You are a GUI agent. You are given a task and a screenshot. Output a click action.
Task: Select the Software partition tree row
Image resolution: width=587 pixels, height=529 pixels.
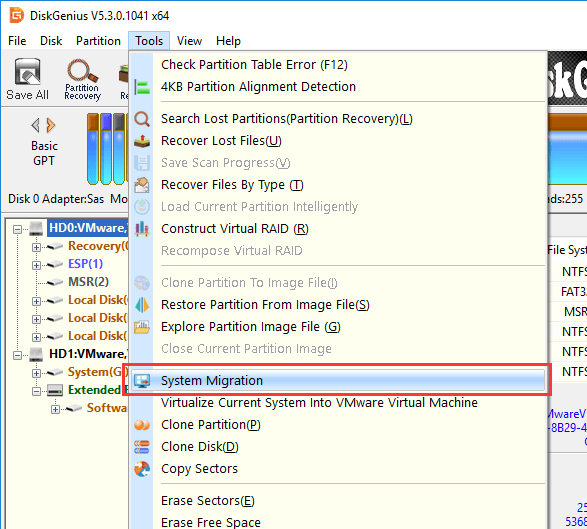tap(107, 408)
